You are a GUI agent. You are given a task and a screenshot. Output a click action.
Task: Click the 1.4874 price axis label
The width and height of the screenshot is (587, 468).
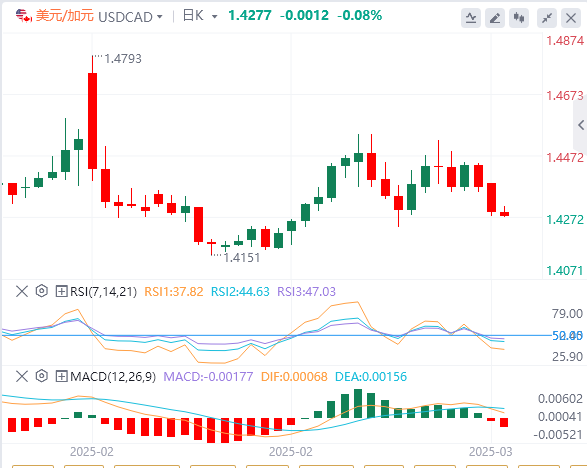[565, 40]
